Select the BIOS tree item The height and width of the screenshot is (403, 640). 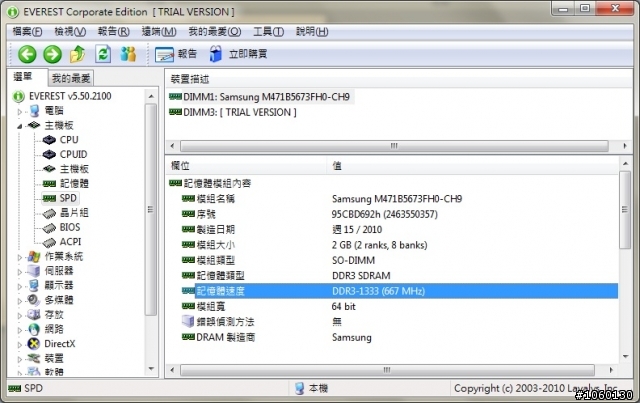click(70, 227)
